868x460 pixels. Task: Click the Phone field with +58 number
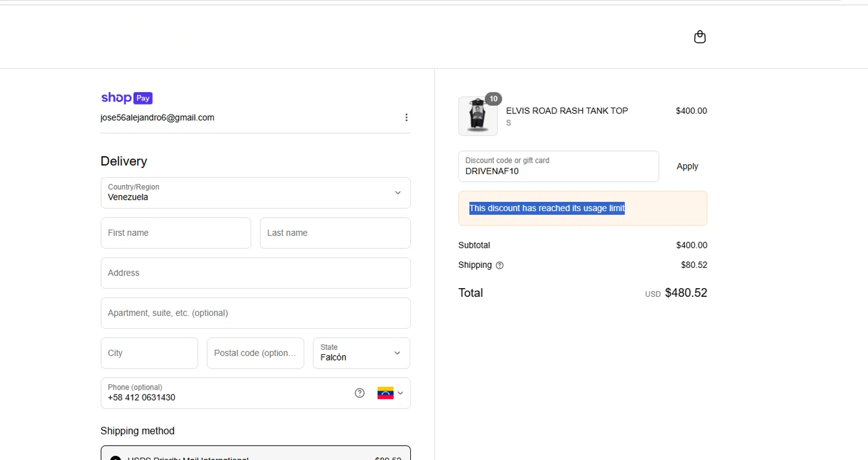click(x=255, y=393)
